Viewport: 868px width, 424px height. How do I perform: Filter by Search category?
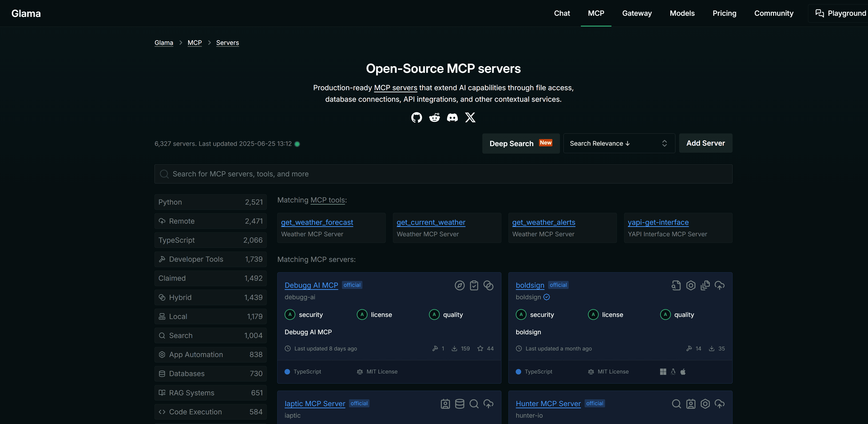[x=210, y=335]
